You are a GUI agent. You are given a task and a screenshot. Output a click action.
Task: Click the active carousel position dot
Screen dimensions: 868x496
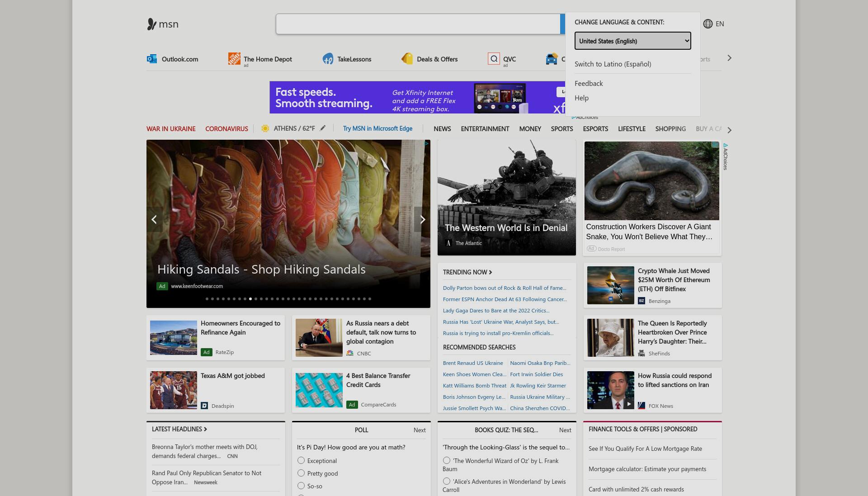[x=250, y=299]
